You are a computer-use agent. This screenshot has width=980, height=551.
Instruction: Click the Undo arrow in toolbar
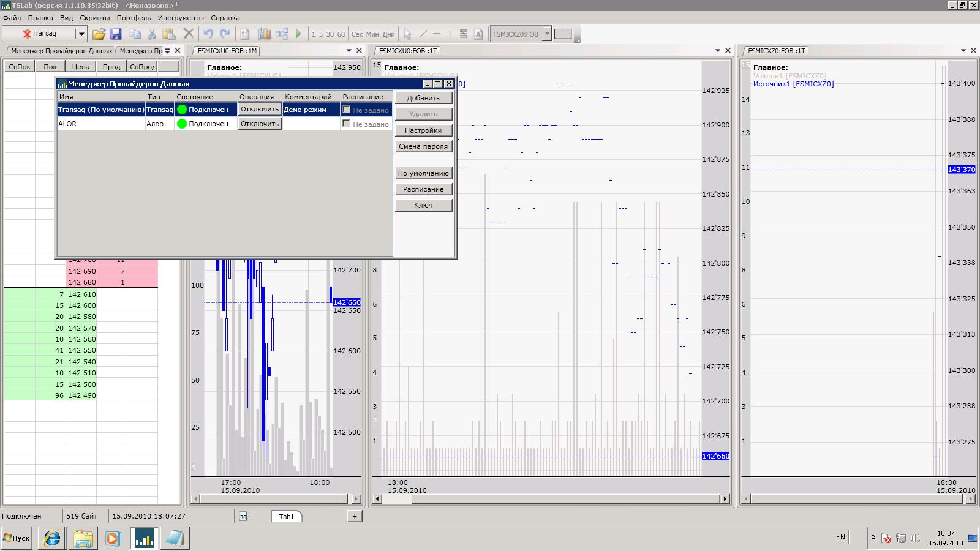point(208,34)
